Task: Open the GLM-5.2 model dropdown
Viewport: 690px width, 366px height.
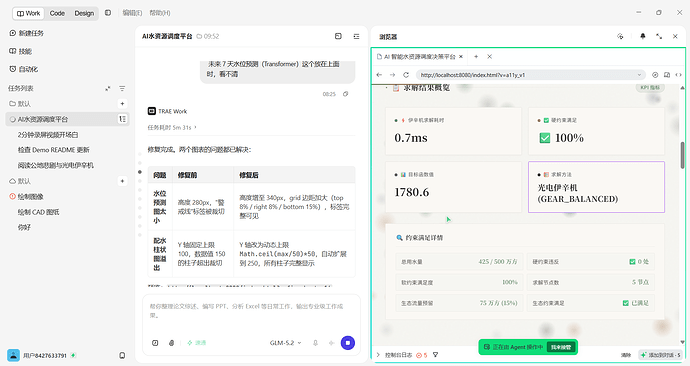Action: point(285,343)
